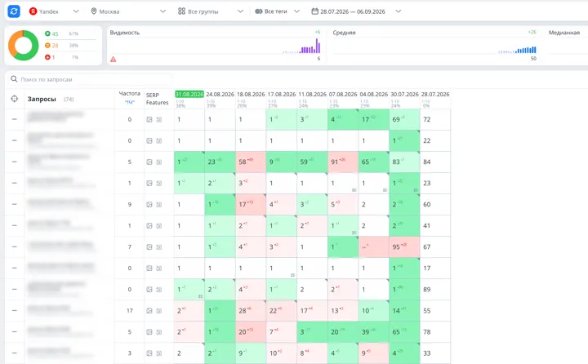Click the magnifier icon in the search box
The width and height of the screenshot is (588, 364).
[14, 79]
